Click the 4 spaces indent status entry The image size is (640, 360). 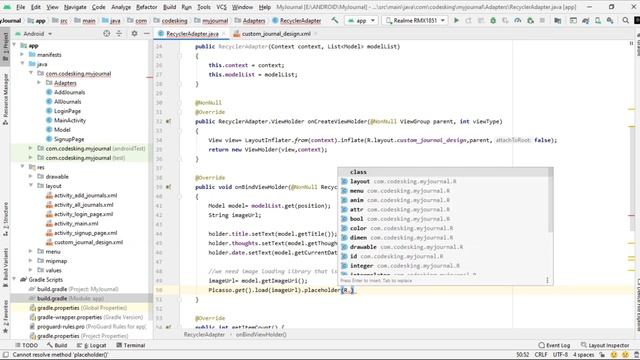(x=583, y=355)
